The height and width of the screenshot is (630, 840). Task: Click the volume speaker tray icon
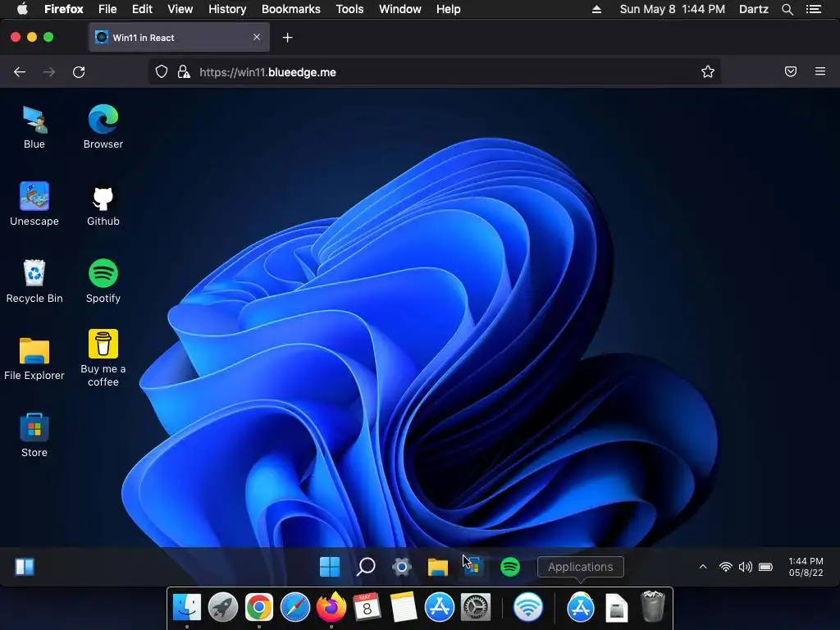point(745,567)
